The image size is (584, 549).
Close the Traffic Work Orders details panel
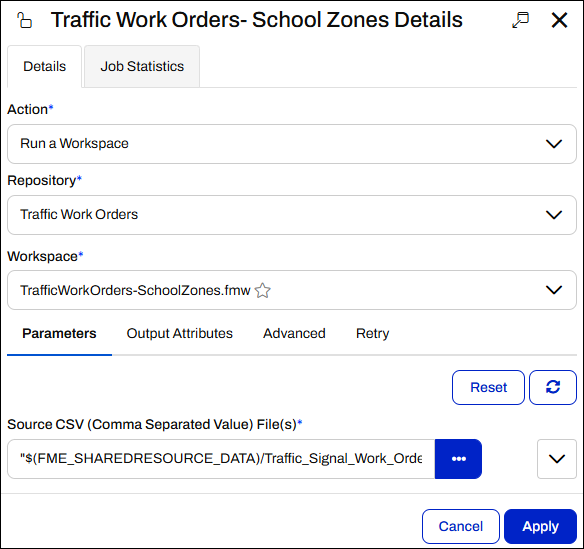[x=559, y=20]
